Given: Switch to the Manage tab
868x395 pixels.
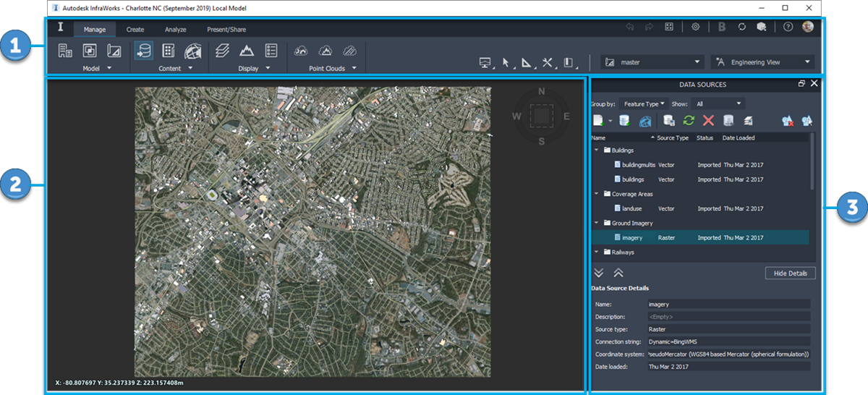Looking at the screenshot, I should point(95,30).
